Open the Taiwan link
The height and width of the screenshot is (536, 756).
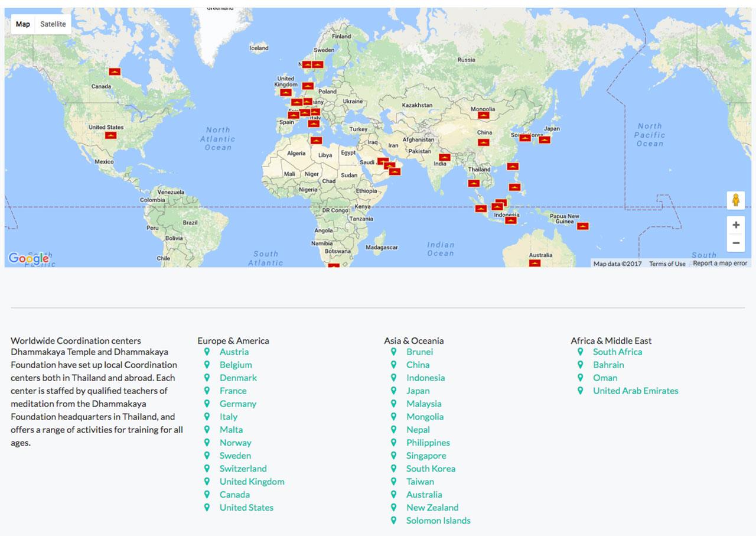click(x=420, y=482)
